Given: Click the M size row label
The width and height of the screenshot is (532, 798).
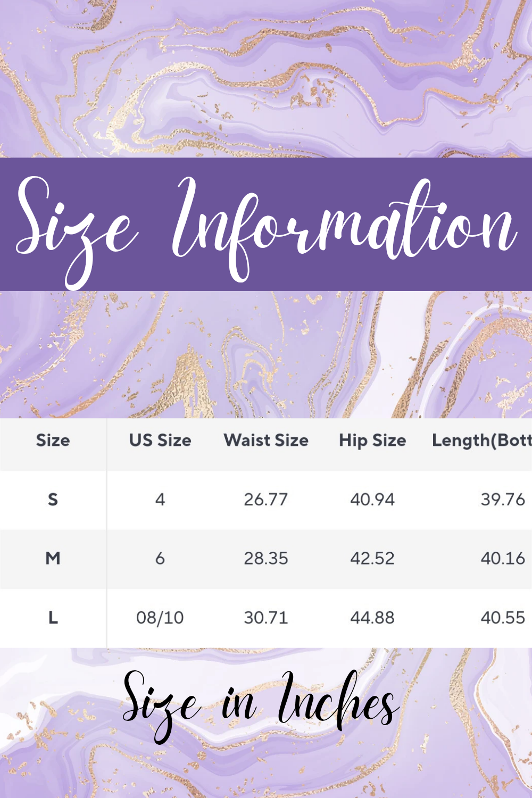Looking at the screenshot, I should (53, 559).
